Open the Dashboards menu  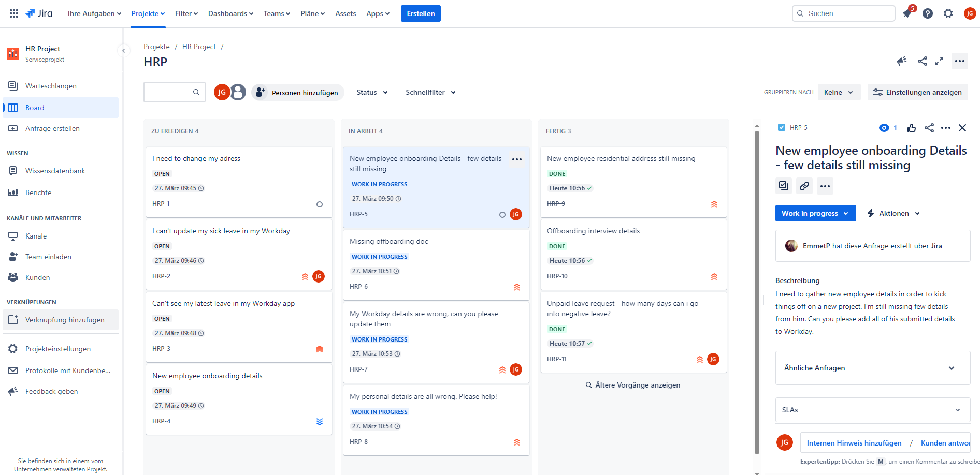tap(230, 13)
